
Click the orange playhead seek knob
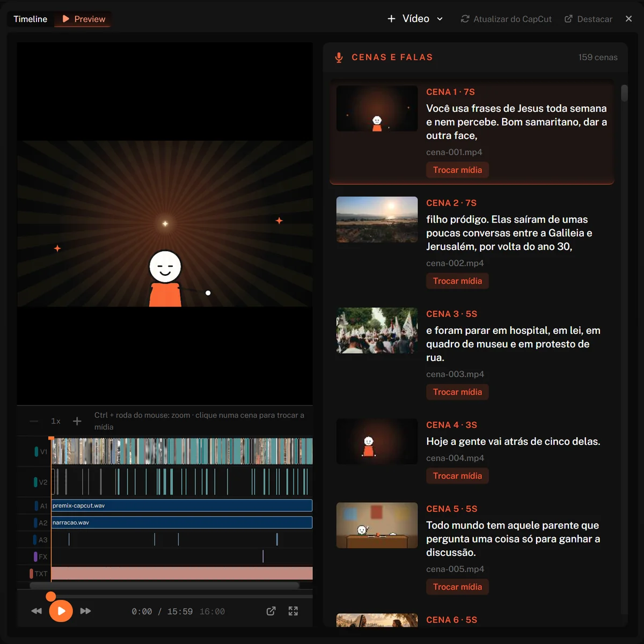pyautogui.click(x=50, y=596)
